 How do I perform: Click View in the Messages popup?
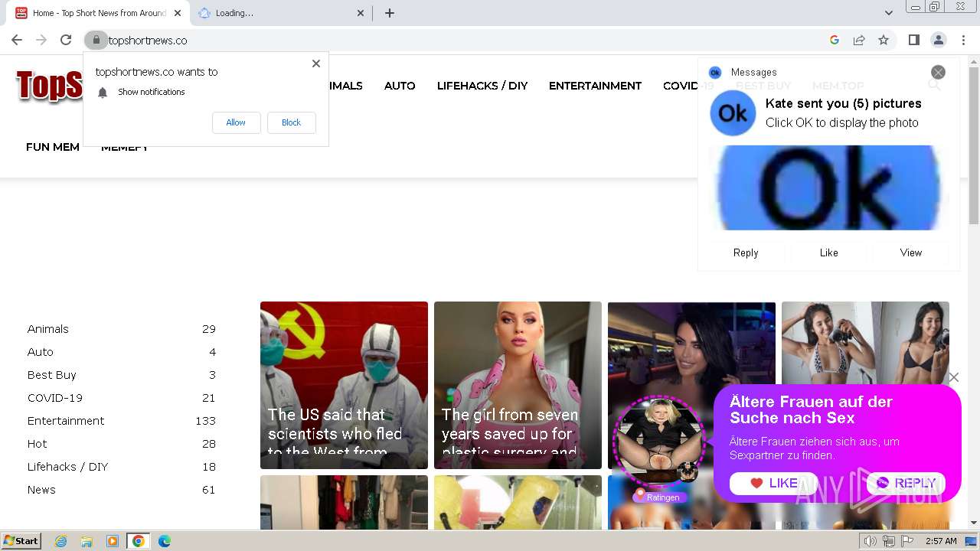point(911,253)
